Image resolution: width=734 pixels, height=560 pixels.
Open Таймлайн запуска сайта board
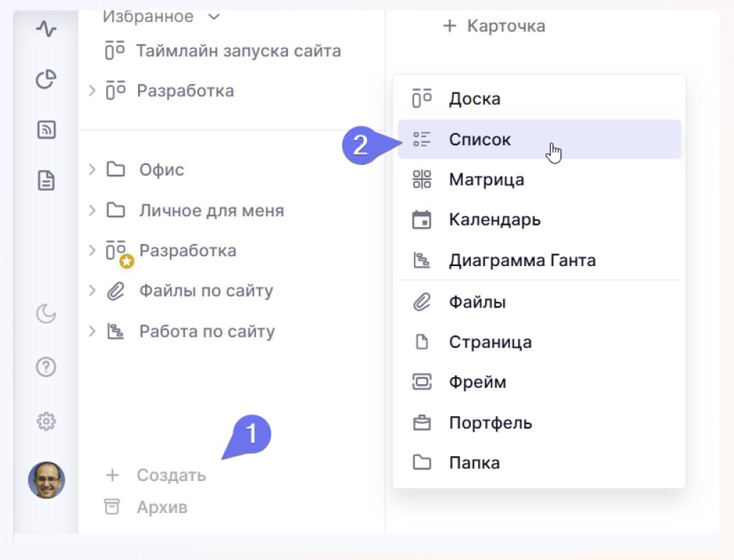click(238, 51)
